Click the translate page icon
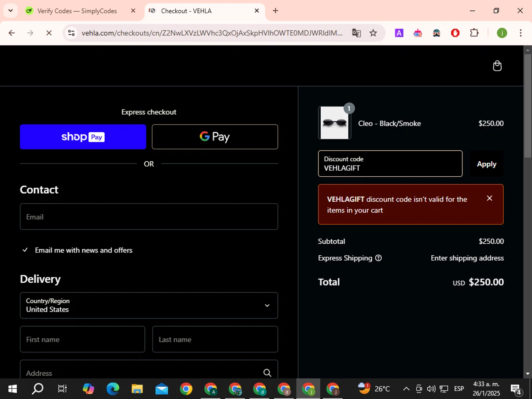The height and width of the screenshot is (399, 532). (x=356, y=33)
